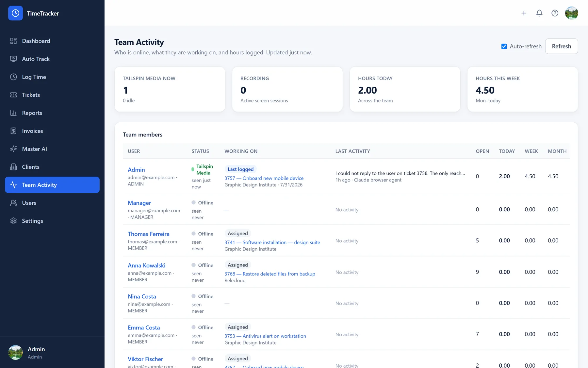The image size is (588, 368).
Task: Open ticket 3753 Antivirus alert link
Action: click(265, 336)
